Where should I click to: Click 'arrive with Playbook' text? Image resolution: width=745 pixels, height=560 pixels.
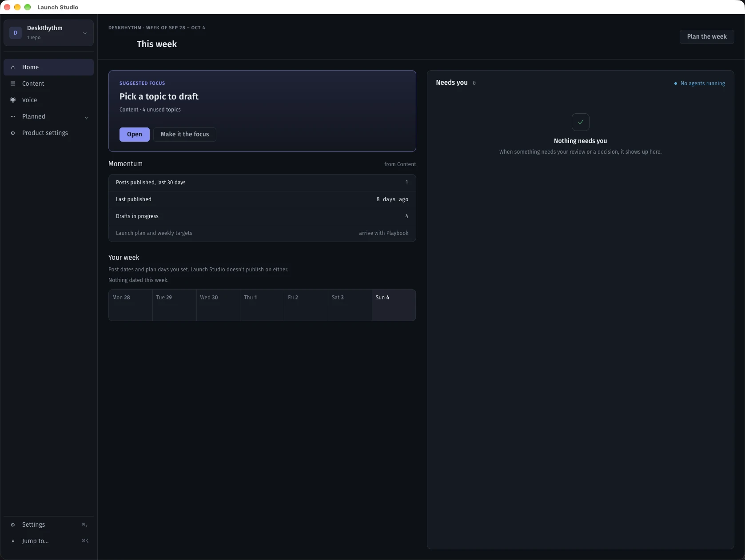coord(384,233)
